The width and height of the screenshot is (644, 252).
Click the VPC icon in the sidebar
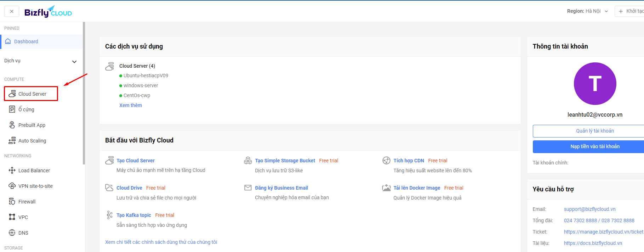click(12, 217)
